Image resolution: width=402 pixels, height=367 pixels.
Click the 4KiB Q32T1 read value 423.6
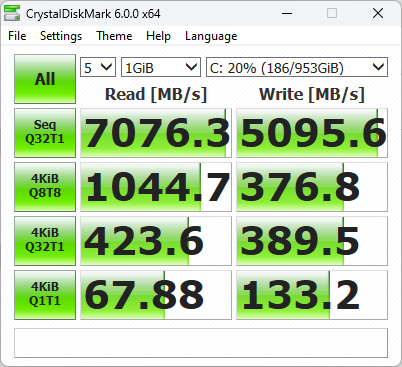(156, 241)
